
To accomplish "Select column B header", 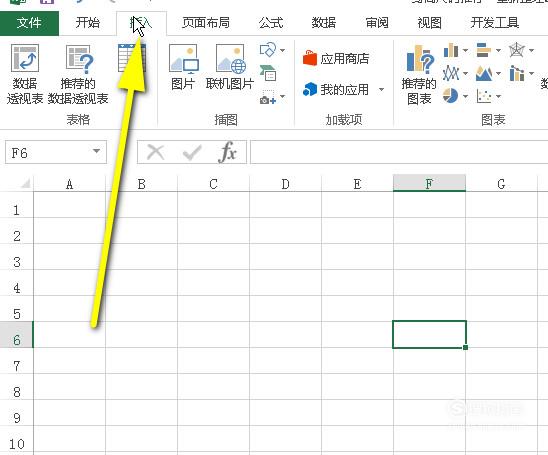I will tap(142, 184).
